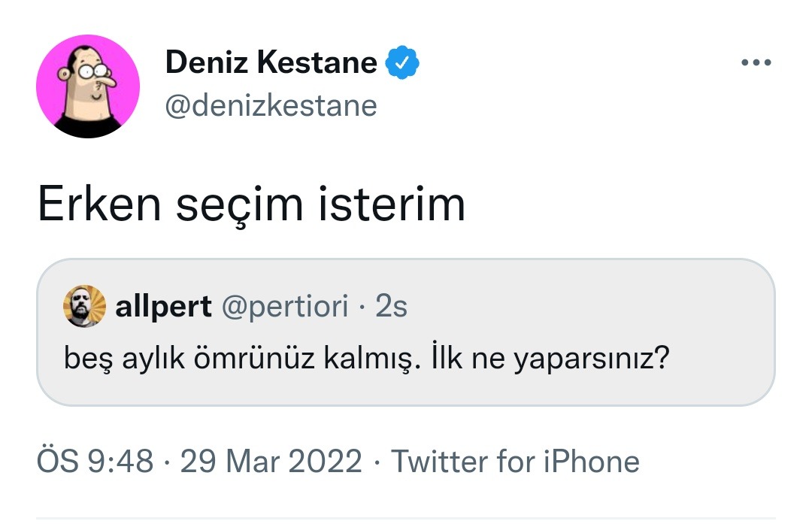Open allpert's small profile avatar
This screenshot has width=812, height=524.
point(84,306)
